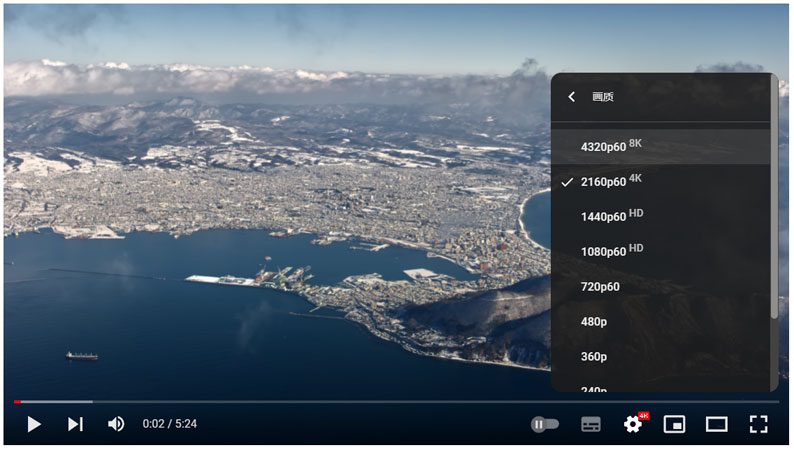Go back using the 画质 chevron
The height and width of the screenshot is (450, 794).
tap(571, 97)
